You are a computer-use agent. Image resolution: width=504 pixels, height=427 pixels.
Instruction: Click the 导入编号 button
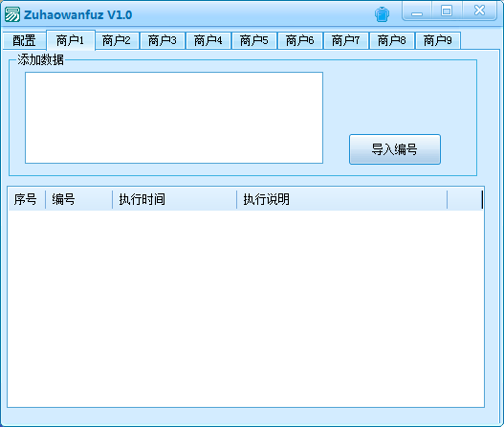395,149
